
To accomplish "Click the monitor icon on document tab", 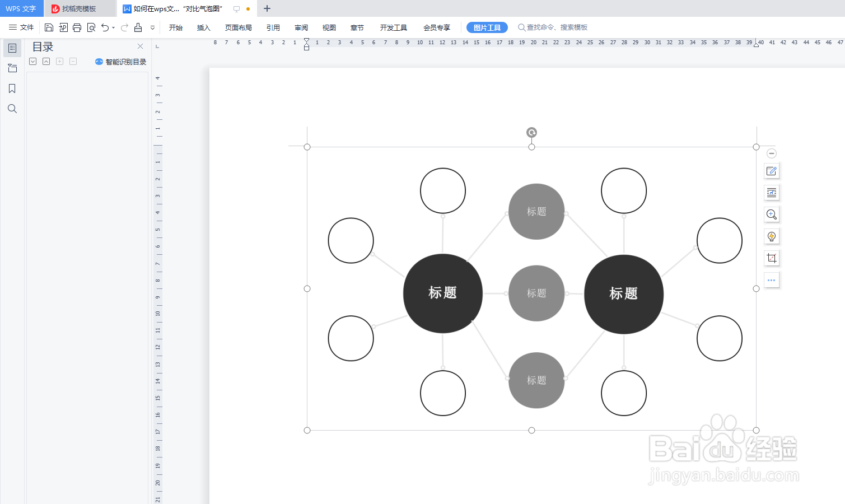I will pos(236,9).
